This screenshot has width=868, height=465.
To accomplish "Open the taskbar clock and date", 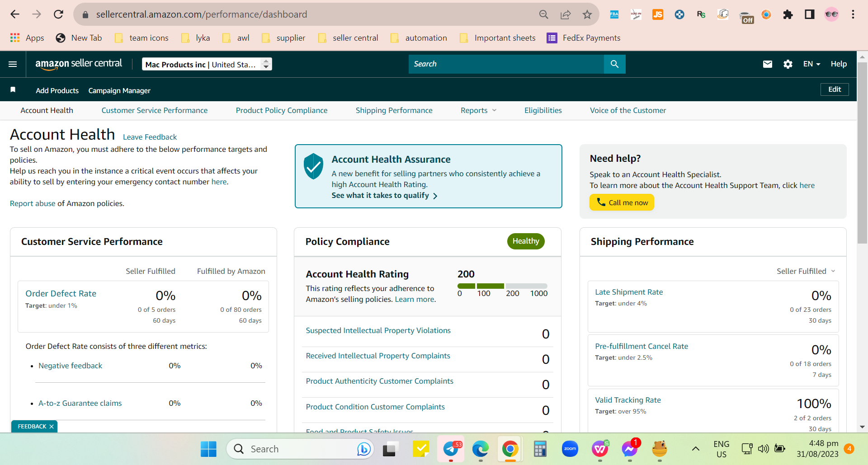I will coord(817,449).
